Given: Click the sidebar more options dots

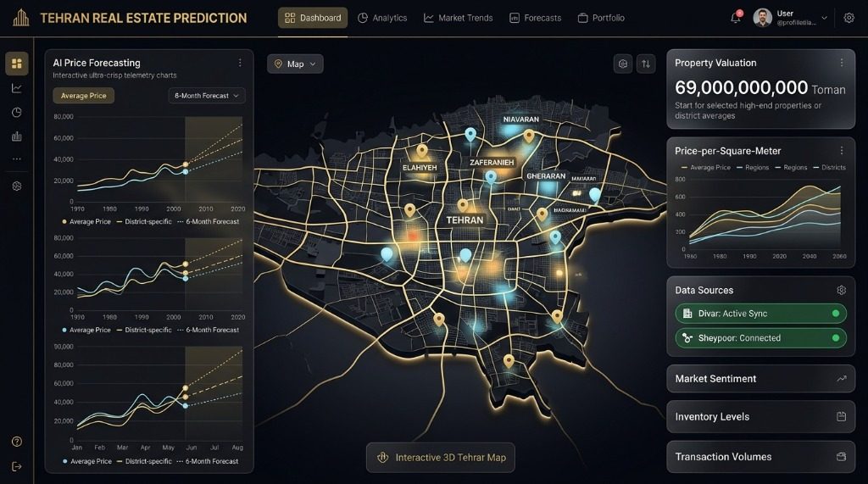Looking at the screenshot, I should (17, 159).
